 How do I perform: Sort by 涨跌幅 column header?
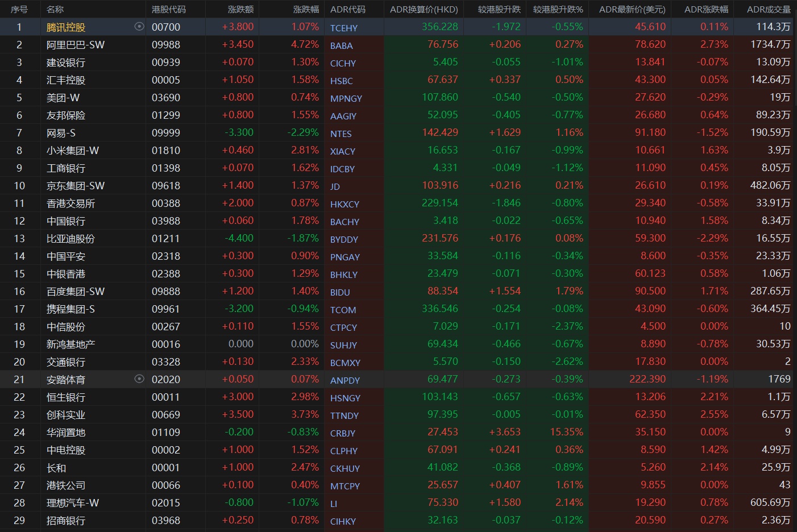point(306,9)
